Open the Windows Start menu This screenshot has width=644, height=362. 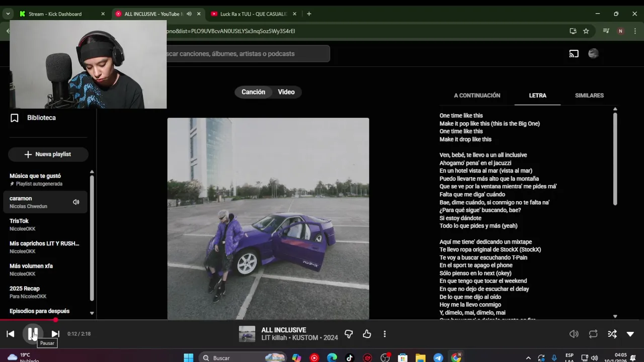189,358
